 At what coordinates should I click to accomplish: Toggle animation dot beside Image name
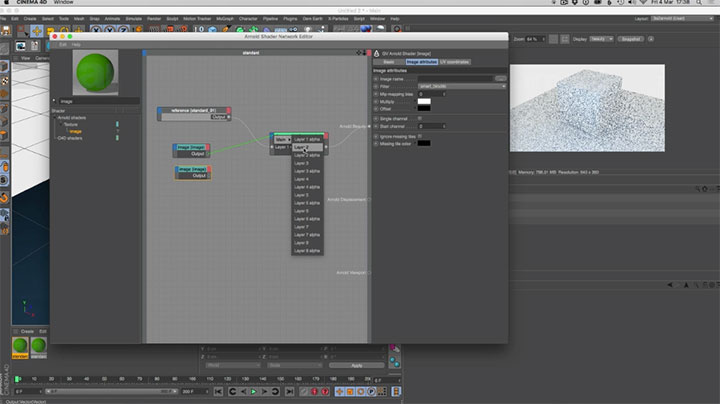pyautogui.click(x=376, y=79)
